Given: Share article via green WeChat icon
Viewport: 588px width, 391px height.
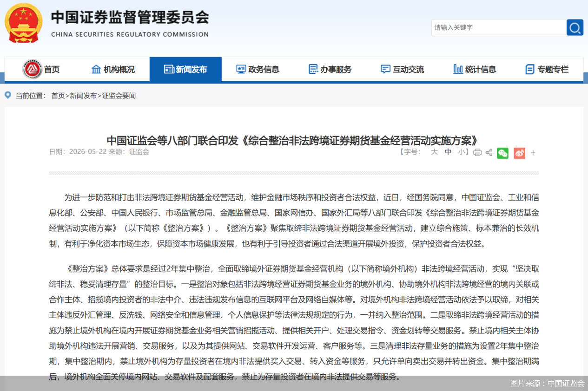Looking at the screenshot, I should (502, 153).
